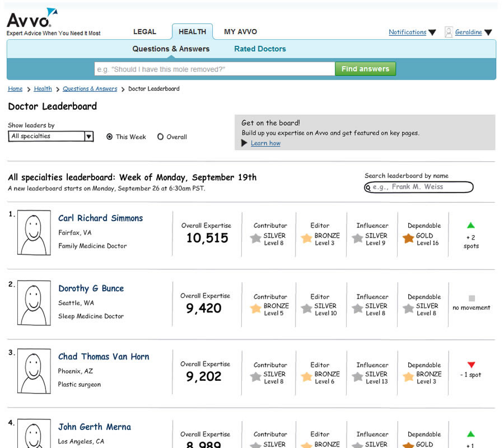The image size is (504, 448).
Task: Click the Plastic surgeon text
Action: tap(80, 384)
